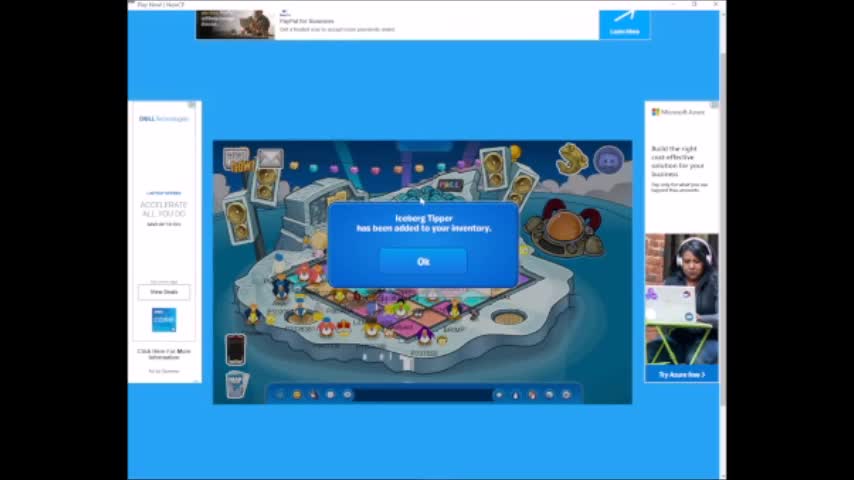Viewport: 854px width, 480px height.
Task: Close the Azure ad with its corner icon
Action: [x=714, y=105]
